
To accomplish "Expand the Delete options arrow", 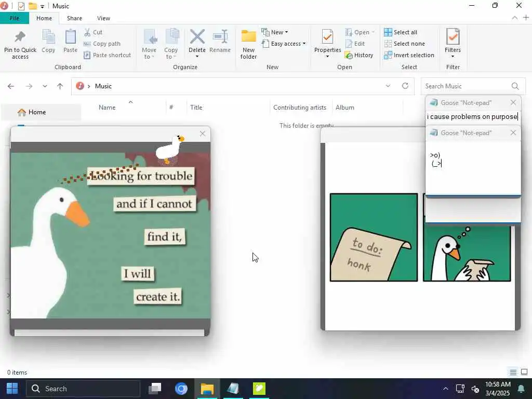I will [197, 57].
